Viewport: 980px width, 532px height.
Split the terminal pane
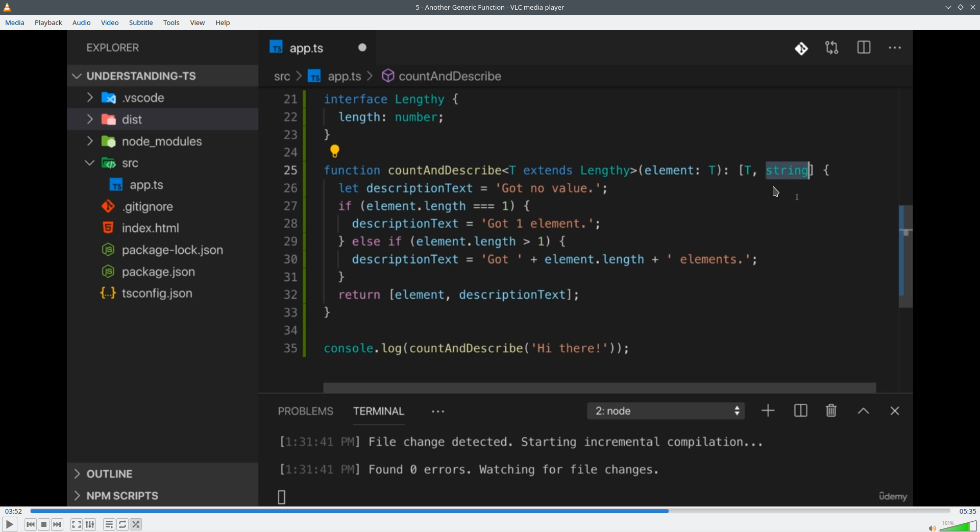tap(800, 411)
